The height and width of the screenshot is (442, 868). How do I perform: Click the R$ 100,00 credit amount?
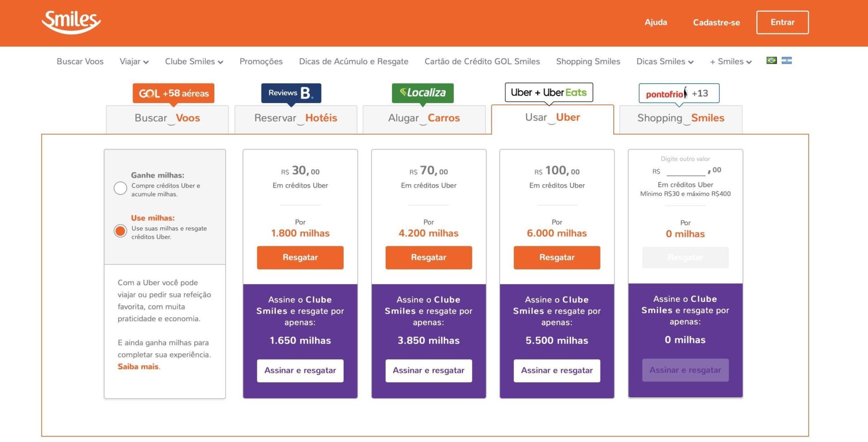click(557, 171)
